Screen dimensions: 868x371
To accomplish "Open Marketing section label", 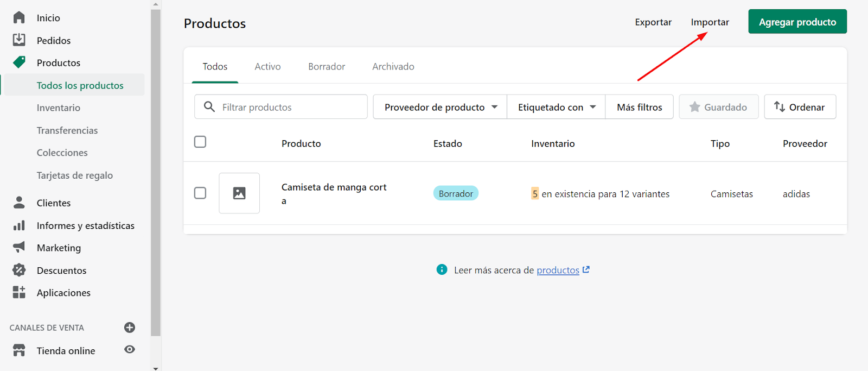I will click(x=59, y=248).
